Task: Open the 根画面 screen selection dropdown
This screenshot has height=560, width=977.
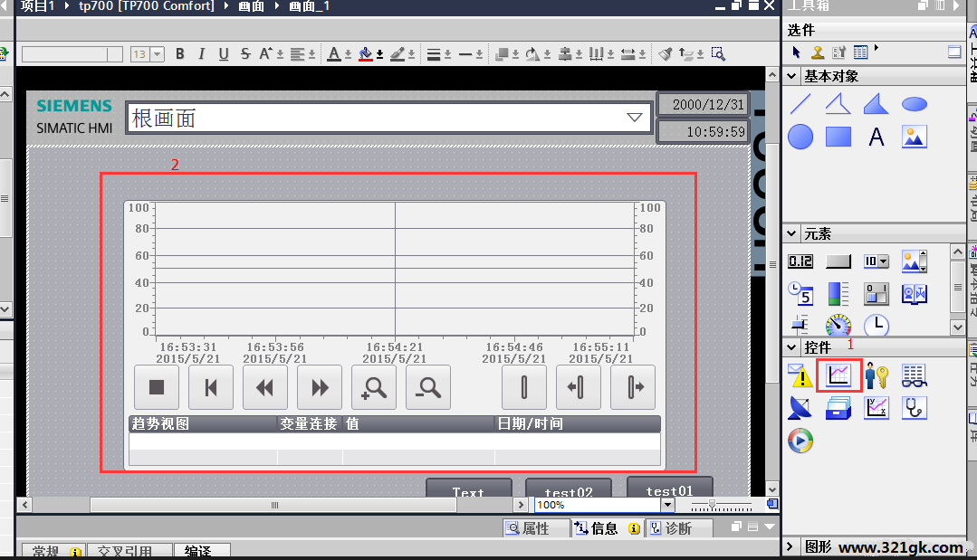Action: (x=635, y=118)
